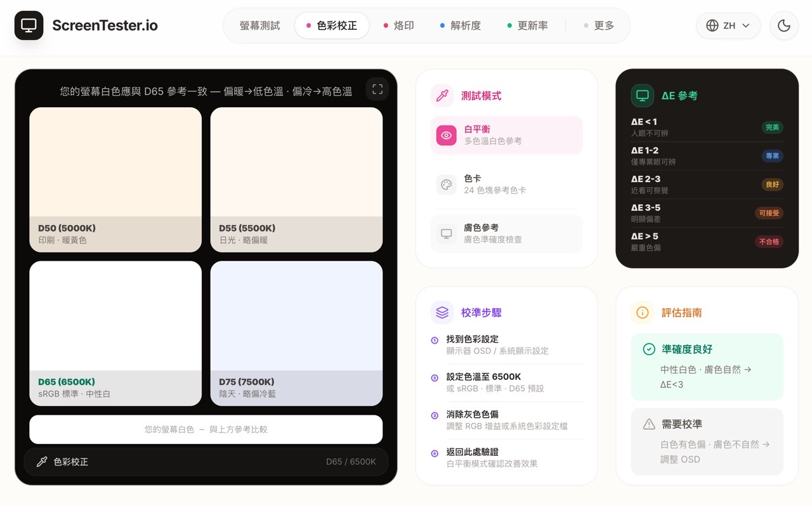The height and width of the screenshot is (506, 812).
Task: Click the 返回此處驗證 step title
Action: click(x=472, y=452)
